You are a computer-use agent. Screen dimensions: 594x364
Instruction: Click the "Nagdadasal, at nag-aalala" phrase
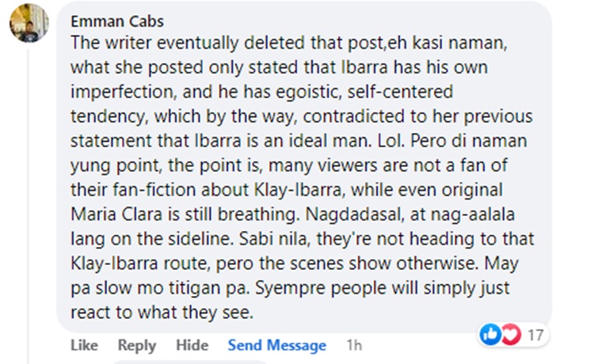410,214
